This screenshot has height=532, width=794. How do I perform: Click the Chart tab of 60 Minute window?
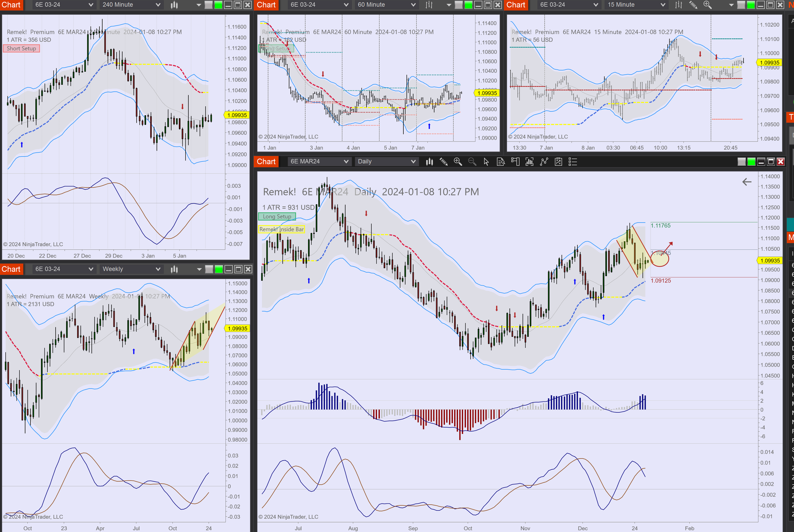266,5
